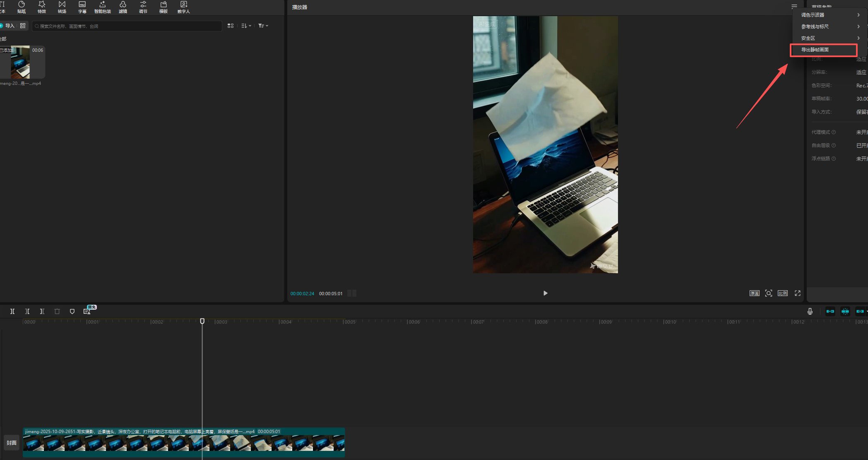The height and width of the screenshot is (460, 868).
Task: Click the microphone record voiceover icon
Action: [x=810, y=311]
